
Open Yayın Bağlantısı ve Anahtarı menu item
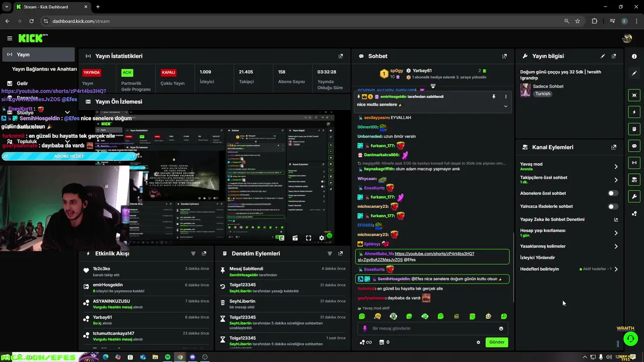44,69
